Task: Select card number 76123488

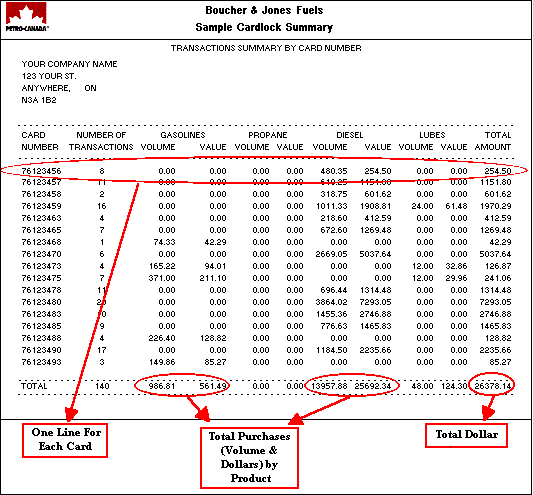Action: click(x=41, y=338)
